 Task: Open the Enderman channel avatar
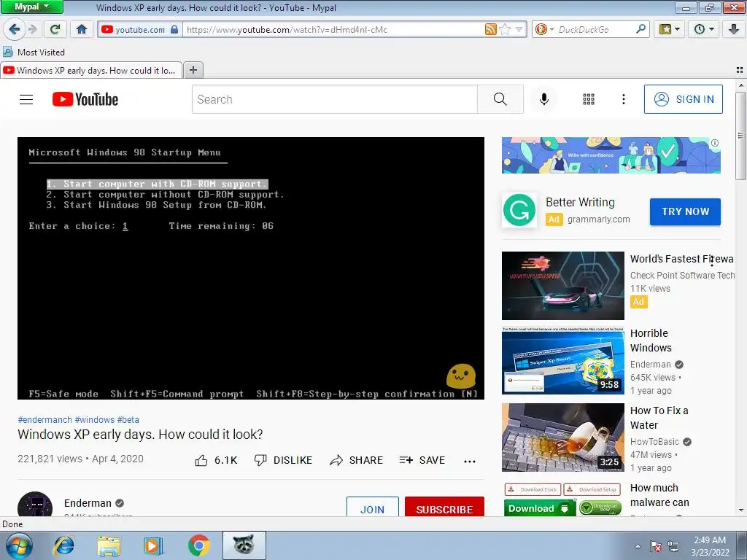click(x=35, y=505)
